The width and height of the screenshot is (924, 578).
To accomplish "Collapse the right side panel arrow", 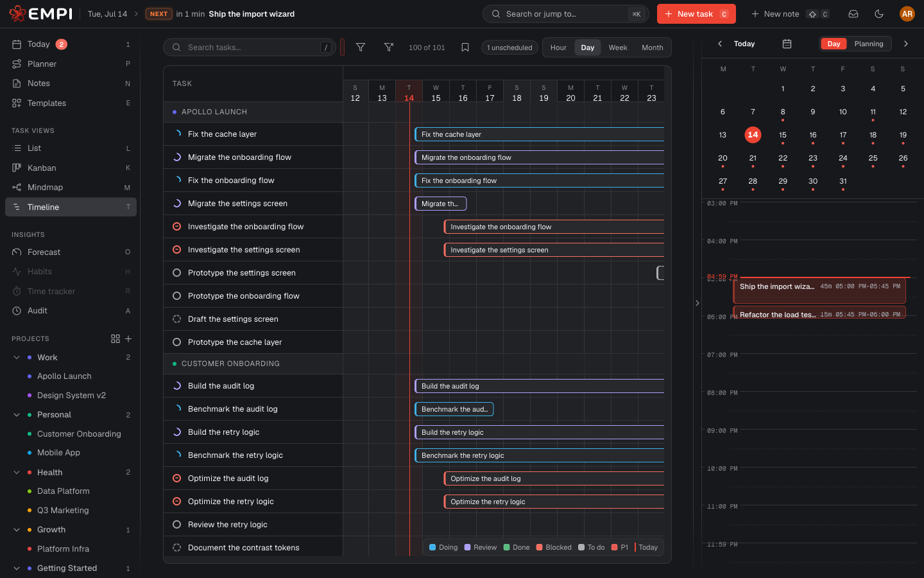I will coord(697,303).
